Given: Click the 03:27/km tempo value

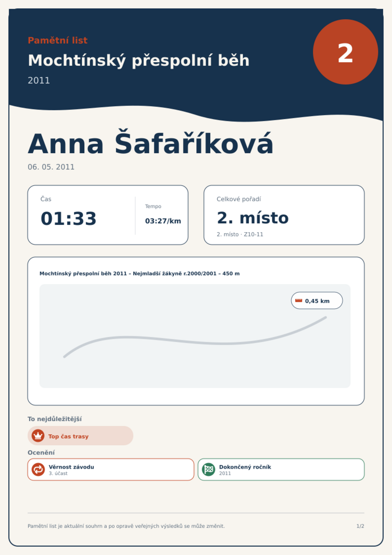Looking at the screenshot, I should point(163,221).
